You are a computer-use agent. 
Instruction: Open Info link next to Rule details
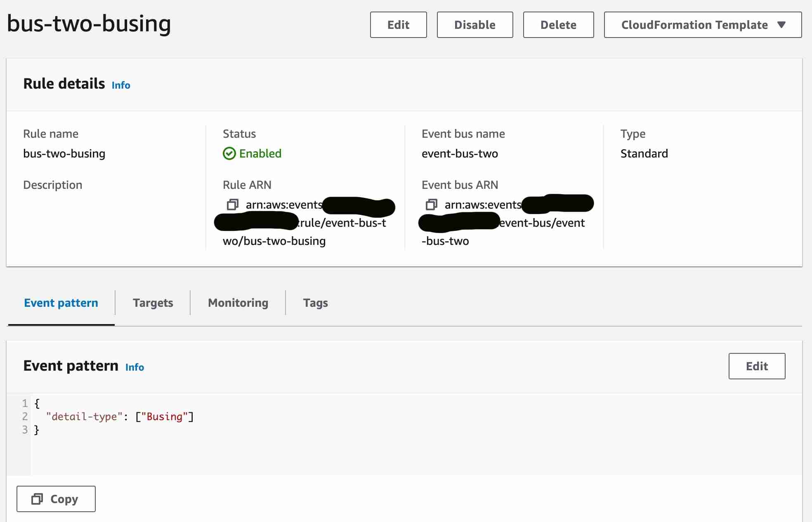pos(121,85)
